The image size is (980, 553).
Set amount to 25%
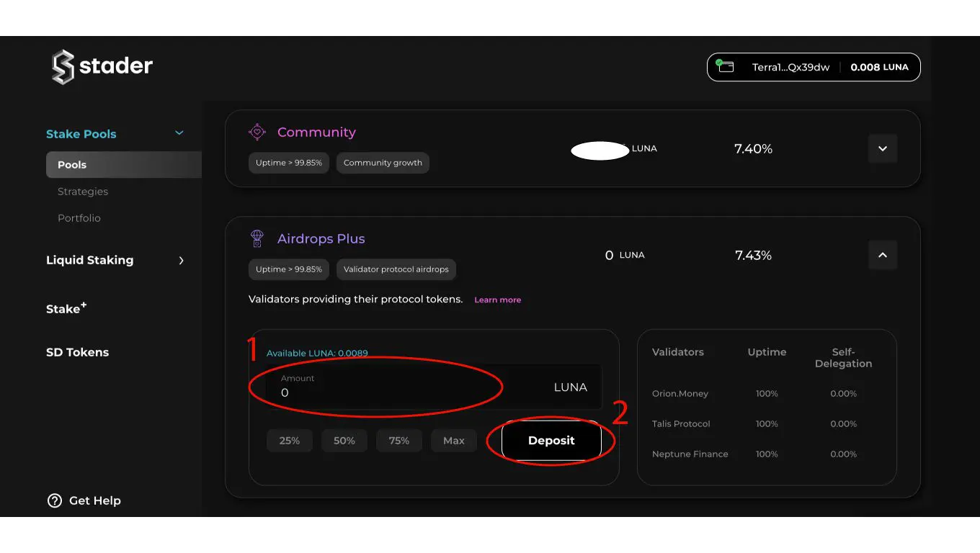290,441
